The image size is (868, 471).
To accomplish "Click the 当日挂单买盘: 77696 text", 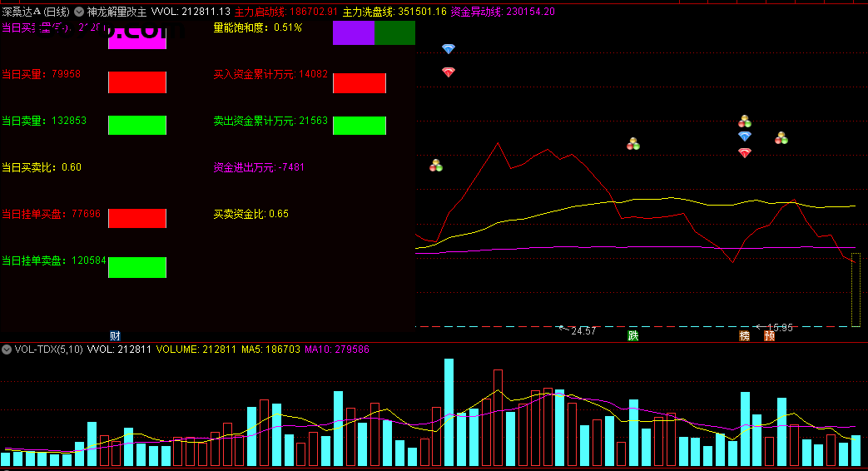I will 52,214.
